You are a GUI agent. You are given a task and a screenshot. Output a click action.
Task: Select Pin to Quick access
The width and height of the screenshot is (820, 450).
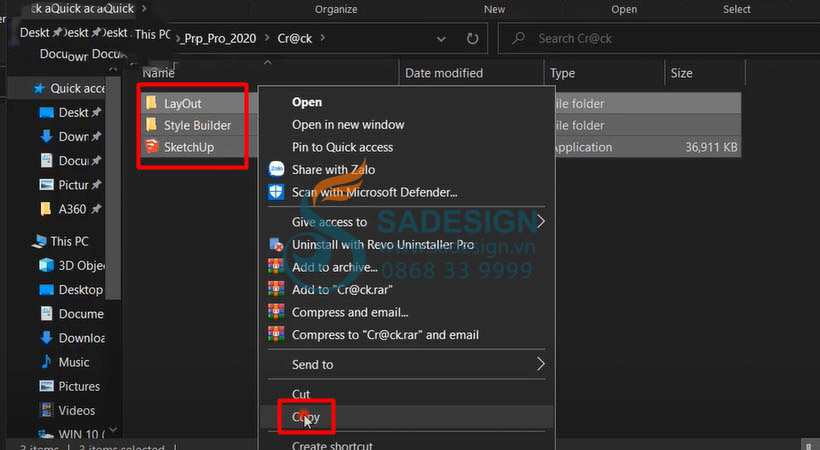(343, 147)
